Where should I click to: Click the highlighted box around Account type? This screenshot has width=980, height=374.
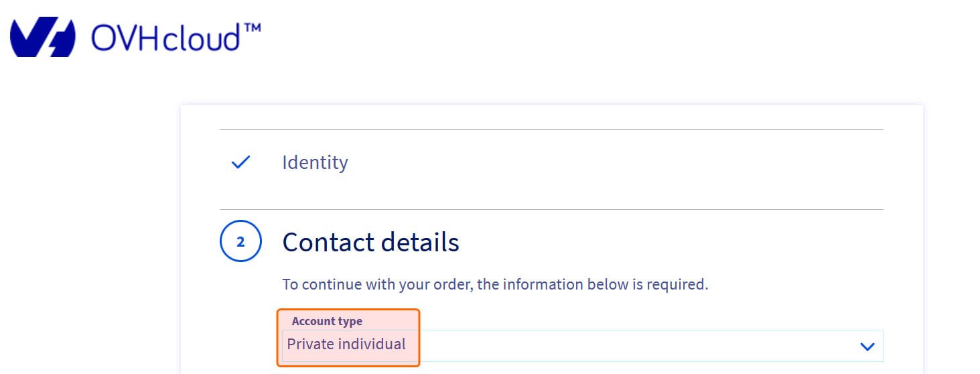pyautogui.click(x=348, y=337)
